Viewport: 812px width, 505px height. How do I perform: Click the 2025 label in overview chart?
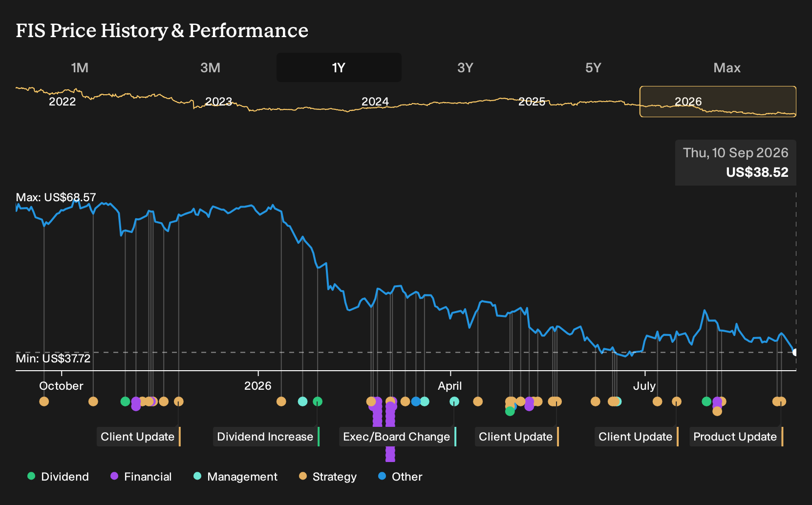coord(532,102)
